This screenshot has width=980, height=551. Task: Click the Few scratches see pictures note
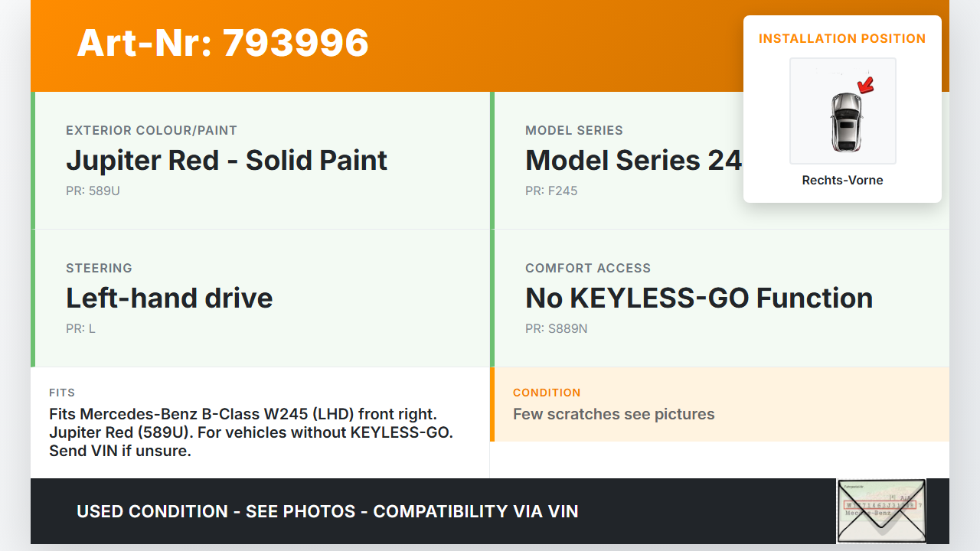click(x=613, y=415)
